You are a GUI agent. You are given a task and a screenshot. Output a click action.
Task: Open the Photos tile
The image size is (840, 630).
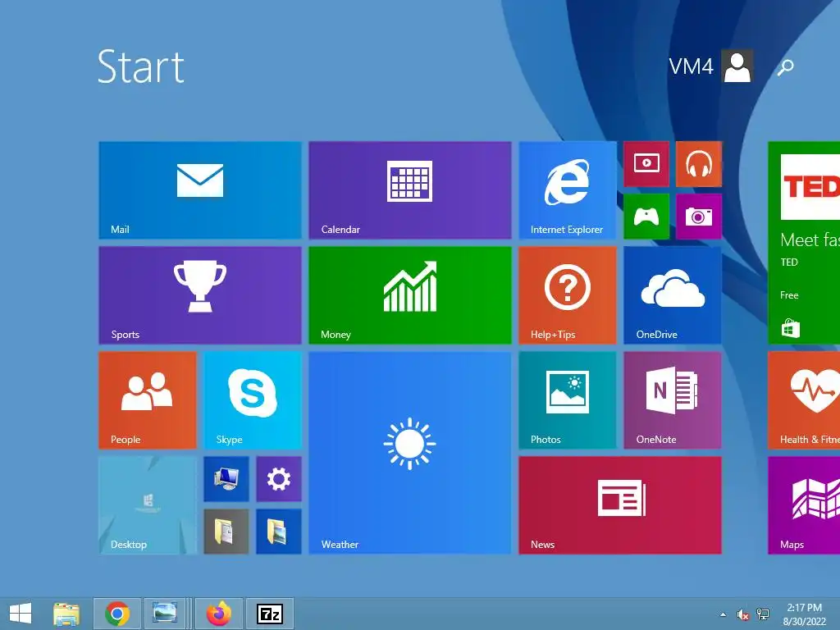(568, 400)
